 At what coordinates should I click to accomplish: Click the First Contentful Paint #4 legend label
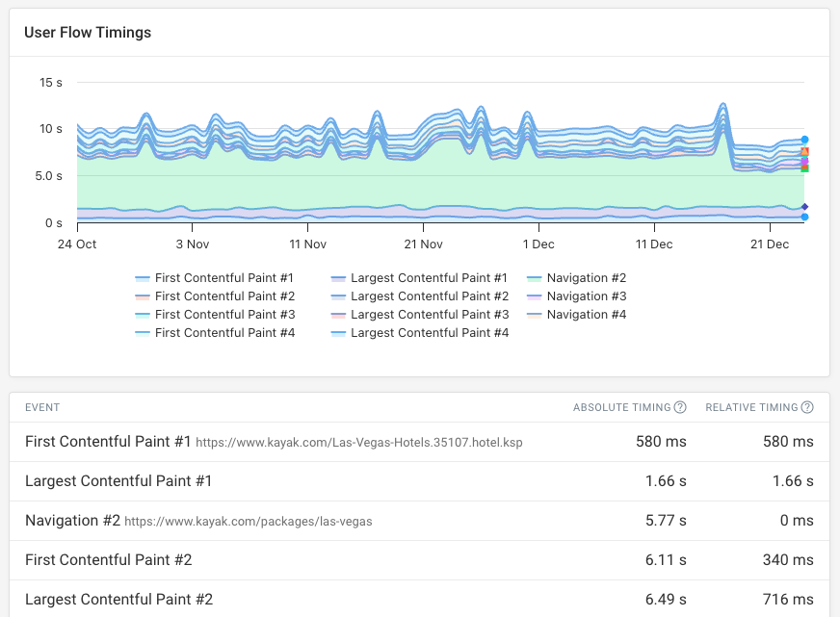tap(224, 333)
